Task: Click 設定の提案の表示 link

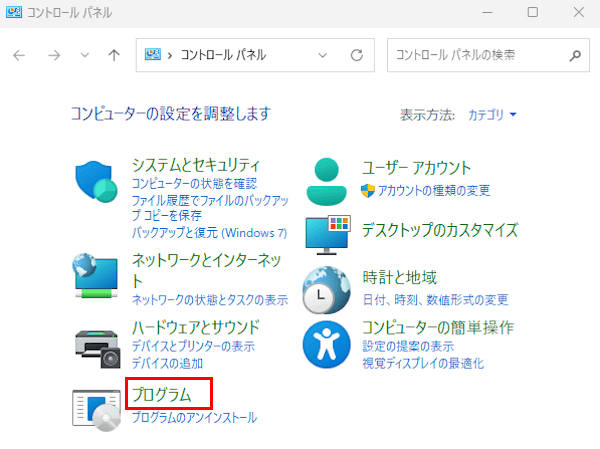Action: coord(408,346)
